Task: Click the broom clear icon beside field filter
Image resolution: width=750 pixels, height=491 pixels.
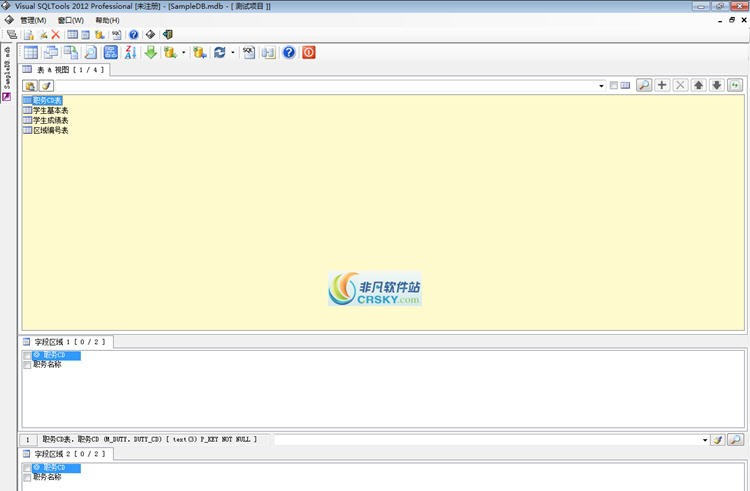Action: tap(717, 439)
